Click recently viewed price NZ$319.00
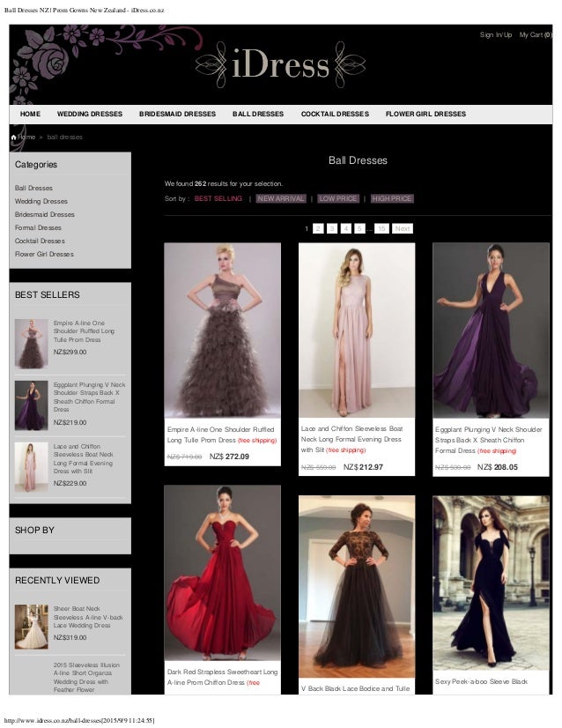Screen dimensions: 562x728 point(70,637)
